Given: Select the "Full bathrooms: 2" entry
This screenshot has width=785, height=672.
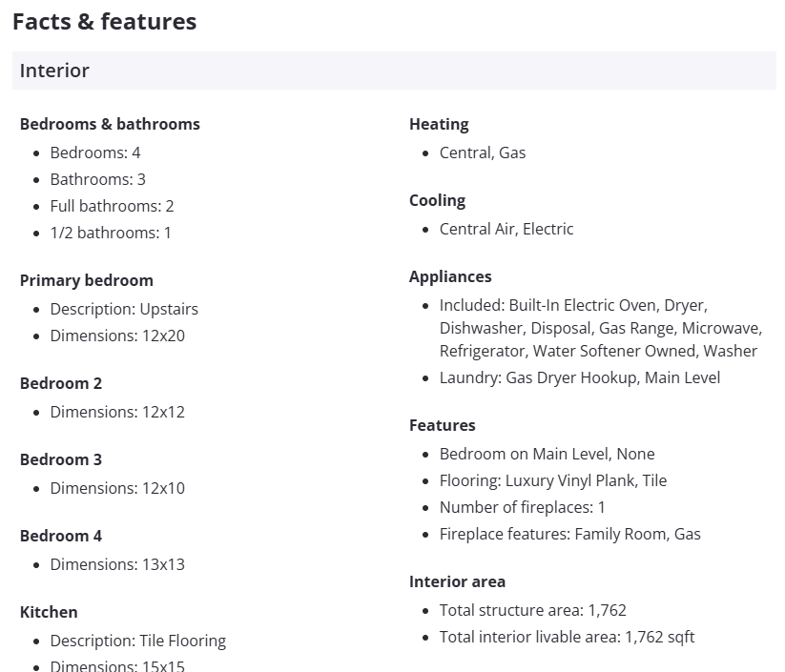Looking at the screenshot, I should 112,206.
